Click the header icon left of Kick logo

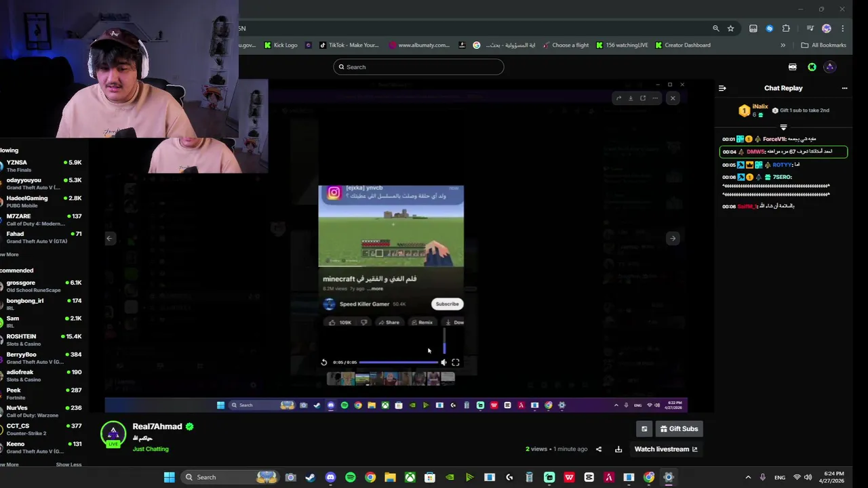[x=792, y=67]
